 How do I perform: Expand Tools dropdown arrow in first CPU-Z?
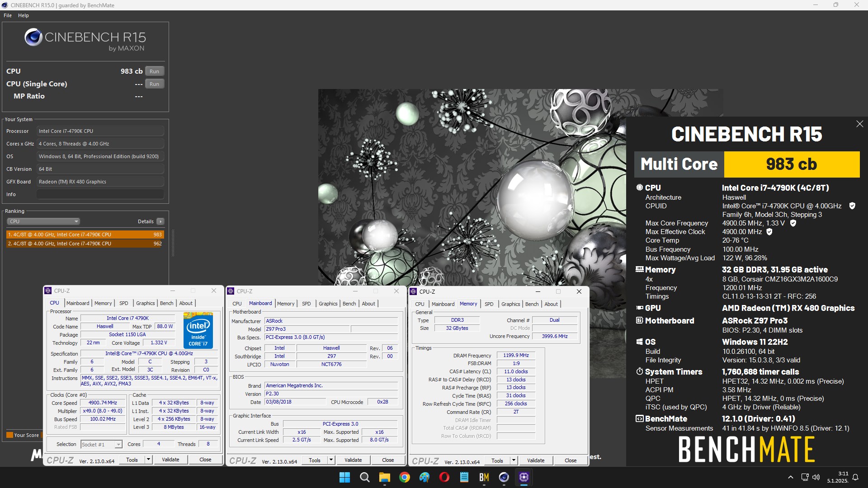[x=148, y=460]
